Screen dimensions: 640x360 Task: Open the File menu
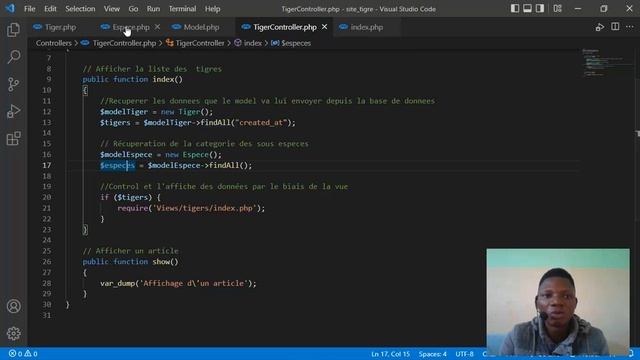(x=29, y=9)
